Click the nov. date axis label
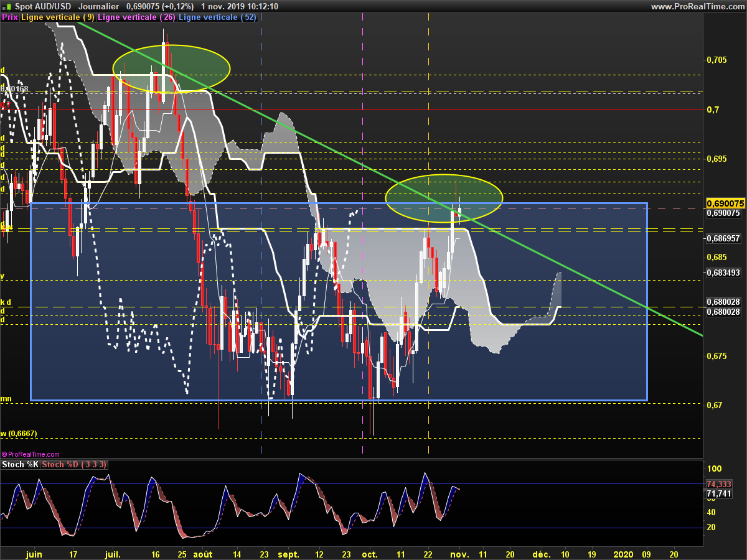Screen dimensions: 747x560 [x=459, y=553]
